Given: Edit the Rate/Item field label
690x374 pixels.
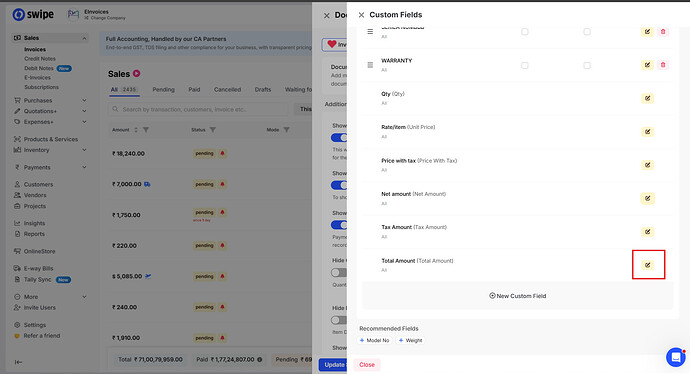Looking at the screenshot, I should [647, 132].
